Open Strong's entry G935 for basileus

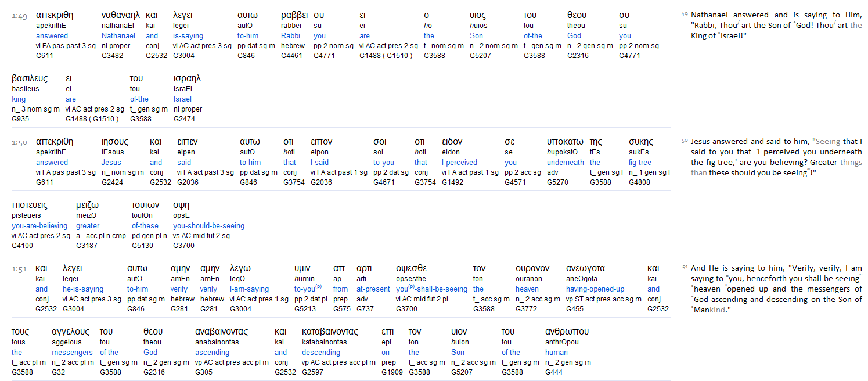pyautogui.click(x=20, y=119)
